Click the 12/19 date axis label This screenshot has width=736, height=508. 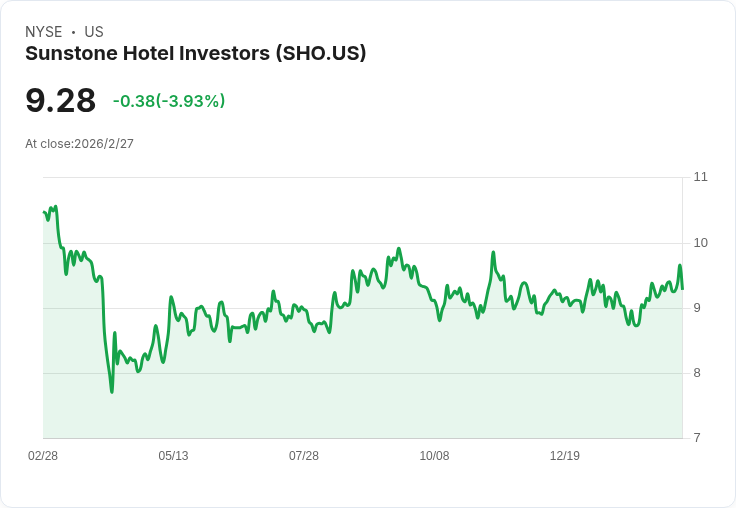[565, 456]
